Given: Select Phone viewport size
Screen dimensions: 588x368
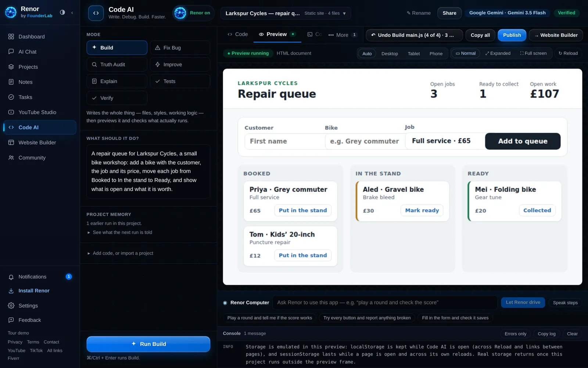Looking at the screenshot, I should 436,54.
